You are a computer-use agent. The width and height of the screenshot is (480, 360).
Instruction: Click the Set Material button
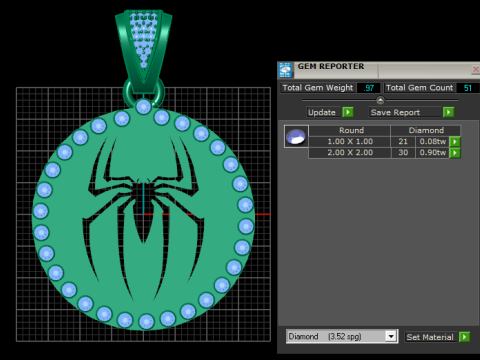point(430,337)
